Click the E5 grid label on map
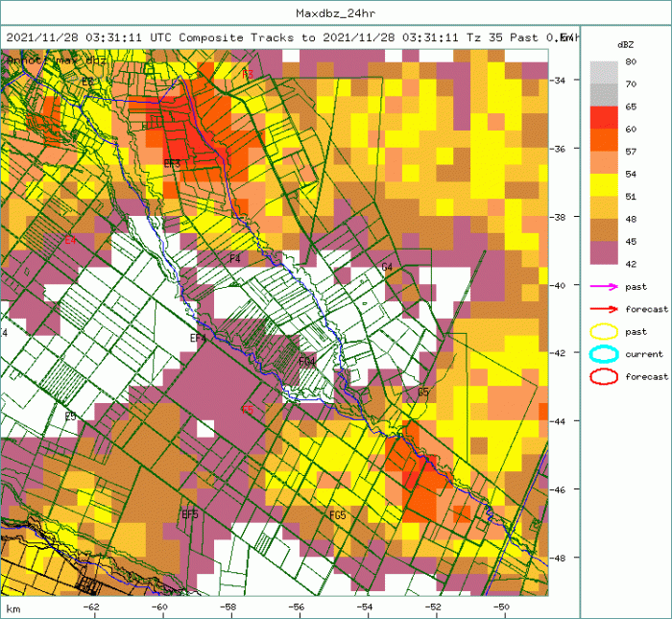The height and width of the screenshot is (619, 672). tap(70, 417)
